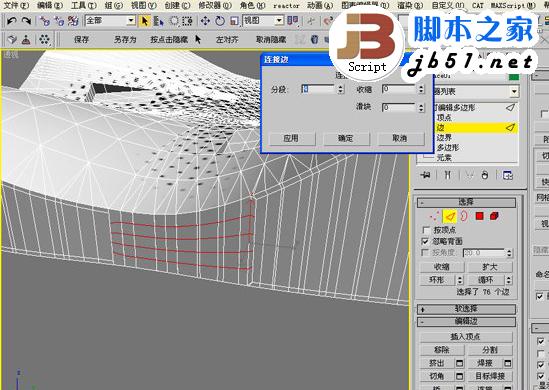The width and height of the screenshot is (549, 390).
Task: Click the 分段 value input field
Action: click(x=318, y=89)
